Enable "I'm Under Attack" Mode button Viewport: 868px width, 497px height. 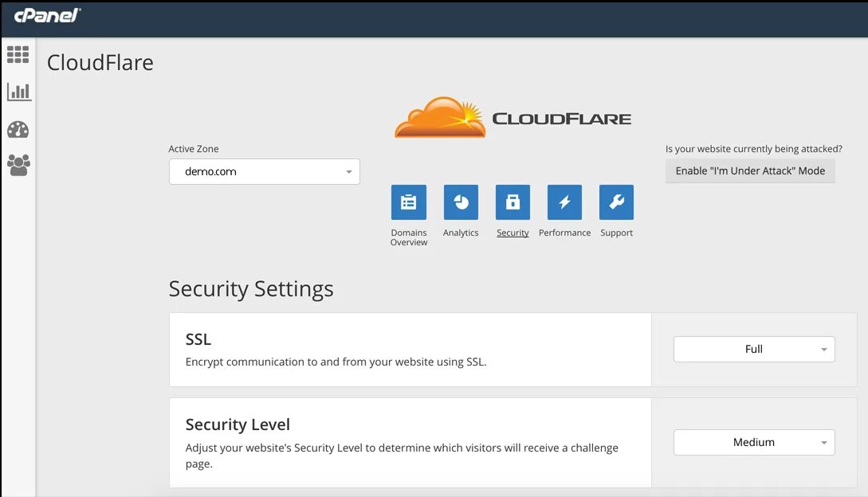(750, 171)
